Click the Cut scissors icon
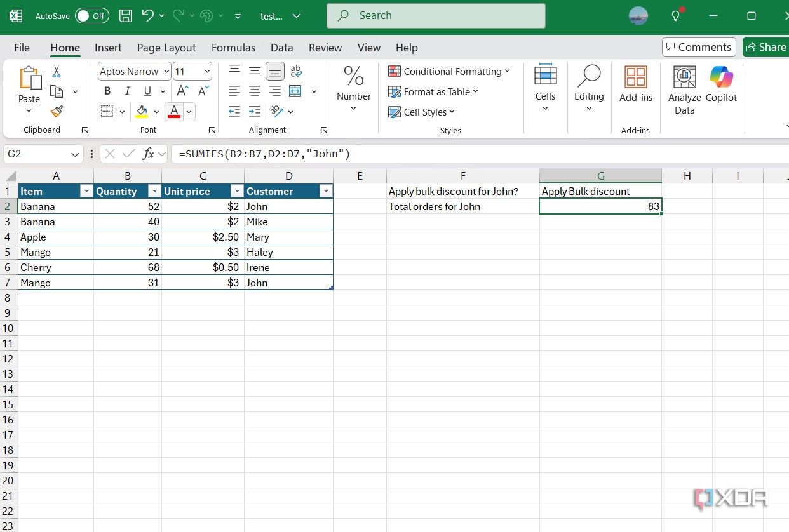This screenshot has height=532, width=789. click(57, 72)
